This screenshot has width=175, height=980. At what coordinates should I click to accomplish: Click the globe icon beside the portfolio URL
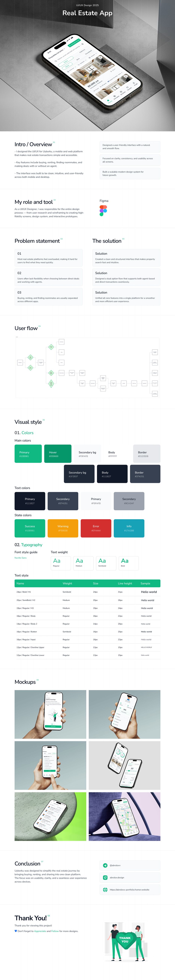pos(105,890)
